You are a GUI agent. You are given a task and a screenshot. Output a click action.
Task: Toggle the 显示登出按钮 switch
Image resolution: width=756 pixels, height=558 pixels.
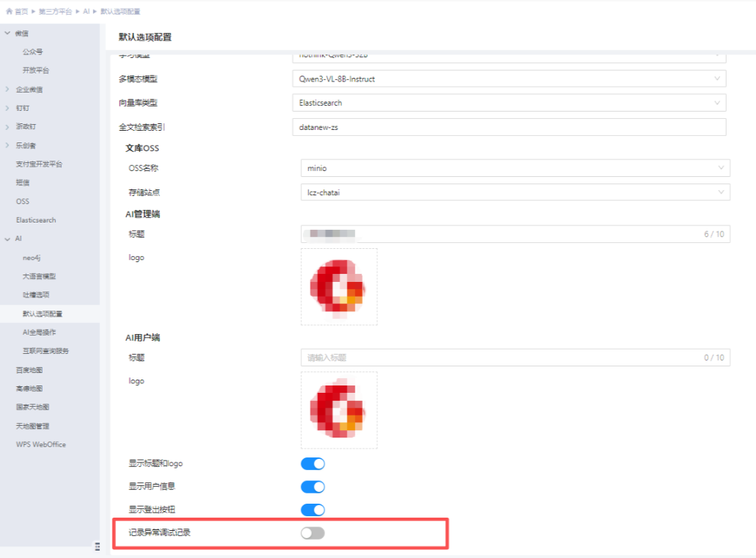point(313,510)
